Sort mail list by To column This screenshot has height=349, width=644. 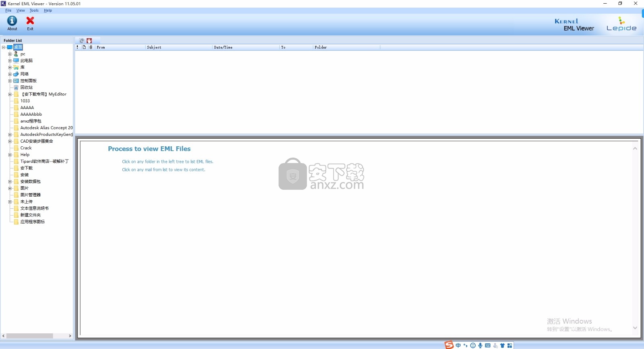click(x=296, y=47)
